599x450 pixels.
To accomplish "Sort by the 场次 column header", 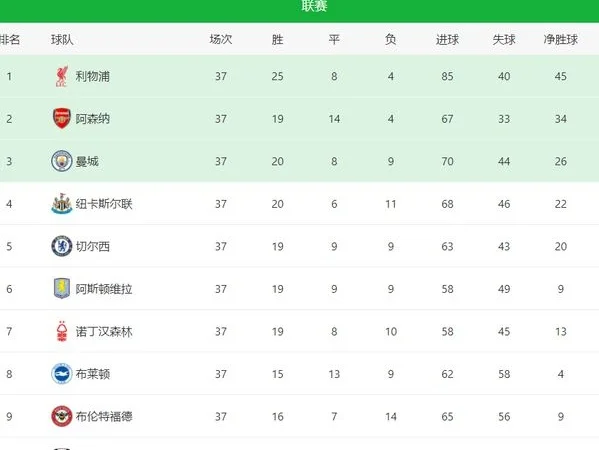I will coord(220,39).
